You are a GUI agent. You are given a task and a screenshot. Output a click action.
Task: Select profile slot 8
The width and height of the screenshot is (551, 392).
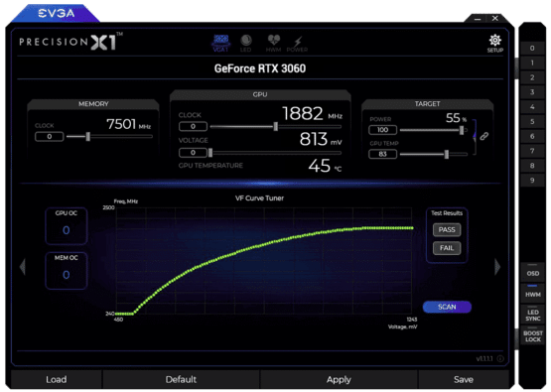(x=532, y=166)
